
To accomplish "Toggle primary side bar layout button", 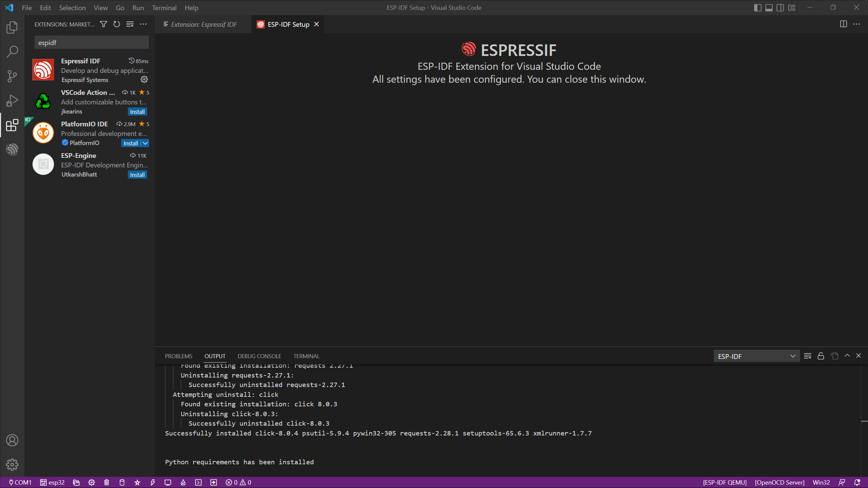I will [757, 7].
